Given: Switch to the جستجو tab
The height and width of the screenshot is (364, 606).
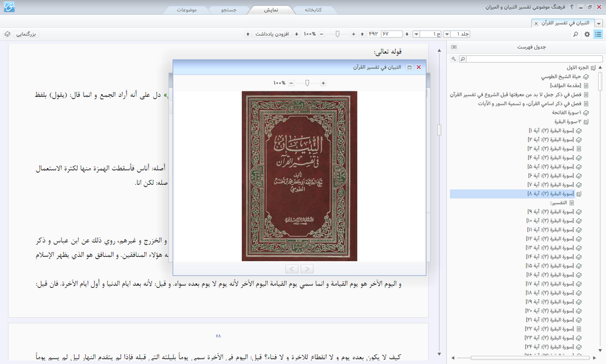Looking at the screenshot, I should (x=229, y=10).
